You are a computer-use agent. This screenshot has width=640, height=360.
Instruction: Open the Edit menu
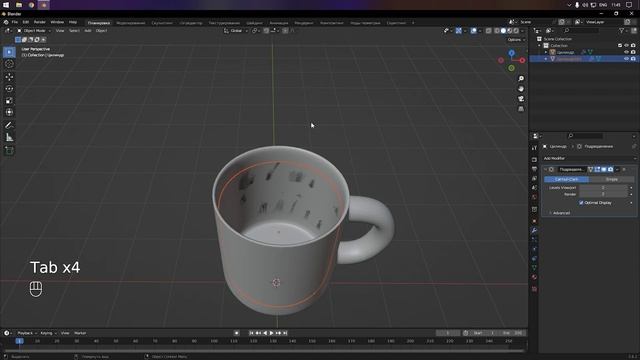click(x=26, y=22)
